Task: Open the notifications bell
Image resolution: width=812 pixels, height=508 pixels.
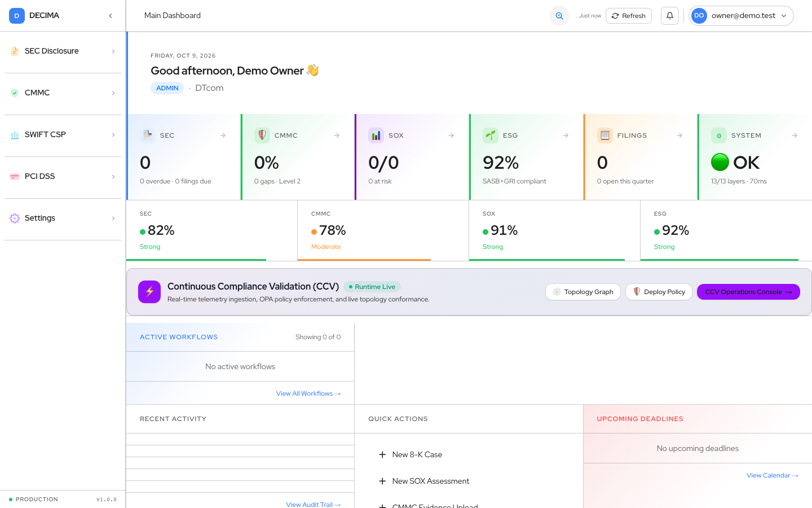Action: click(x=670, y=16)
